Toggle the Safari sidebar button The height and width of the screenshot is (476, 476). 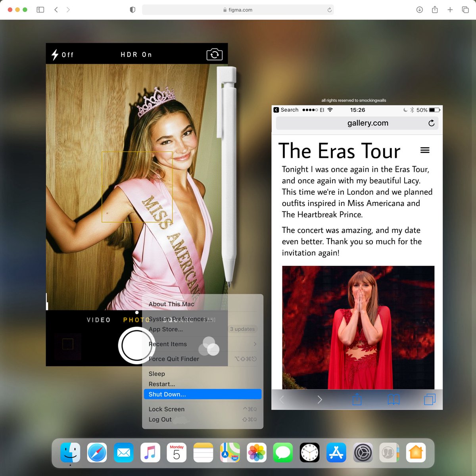pyautogui.click(x=40, y=10)
